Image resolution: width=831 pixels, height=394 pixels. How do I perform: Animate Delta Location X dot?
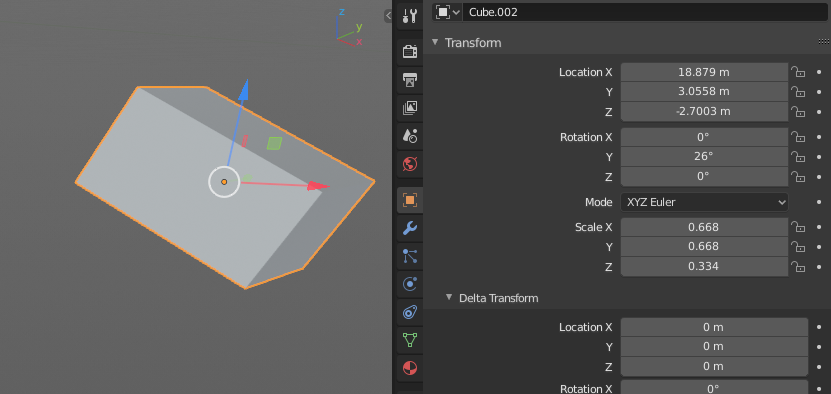tap(819, 327)
